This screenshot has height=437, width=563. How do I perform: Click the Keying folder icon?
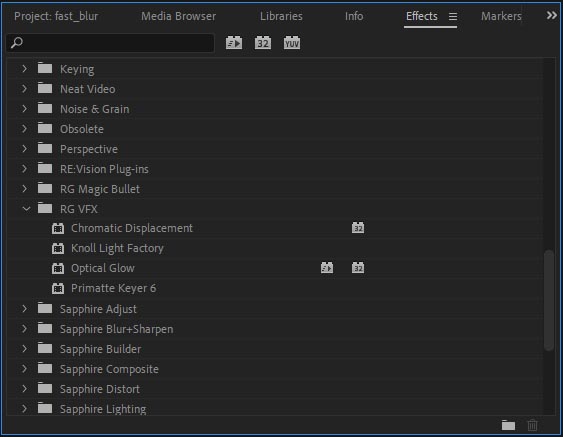pyautogui.click(x=45, y=68)
